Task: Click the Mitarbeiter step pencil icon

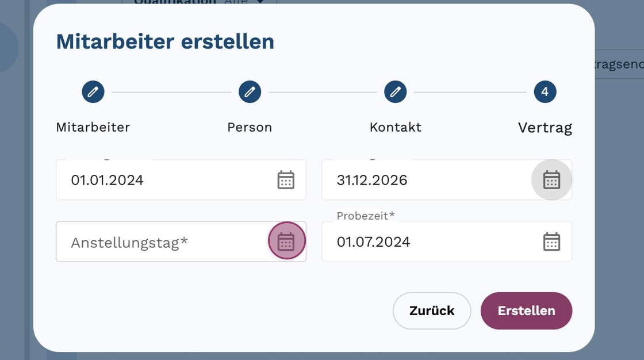Action: [x=93, y=92]
